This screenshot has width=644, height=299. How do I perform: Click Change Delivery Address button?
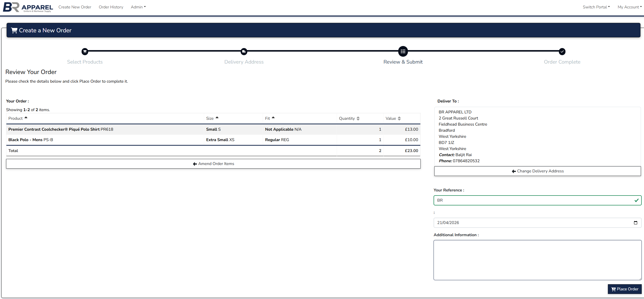tap(538, 171)
